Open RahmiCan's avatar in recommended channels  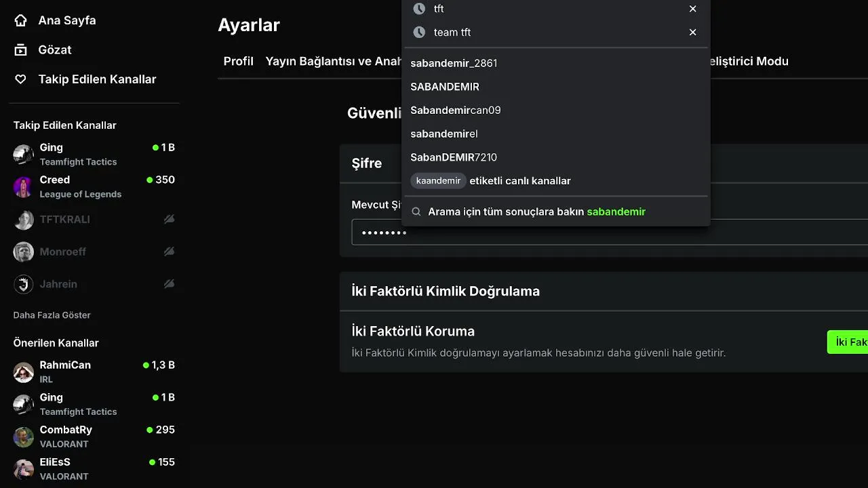click(x=24, y=371)
